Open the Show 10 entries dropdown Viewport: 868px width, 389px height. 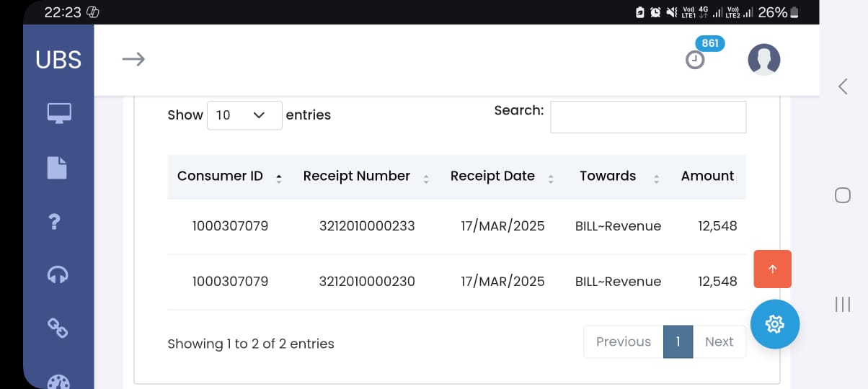click(244, 115)
